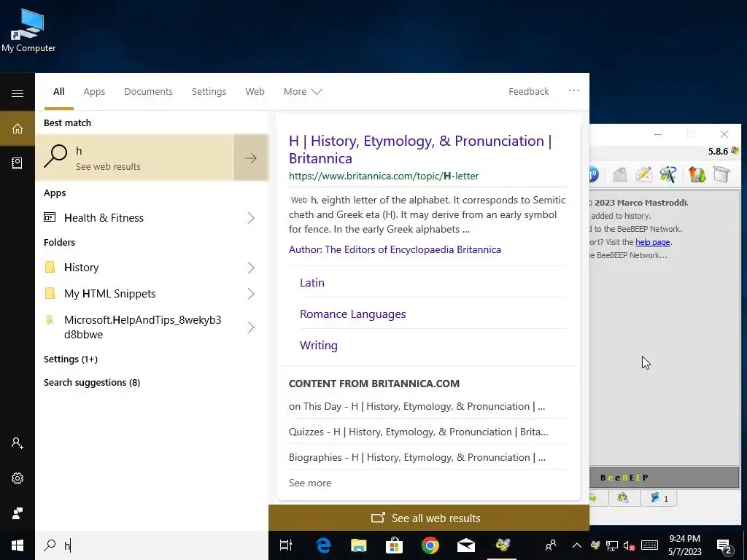
Task: Open BeeBEEP group wand toolbar icon
Action: coord(668,174)
